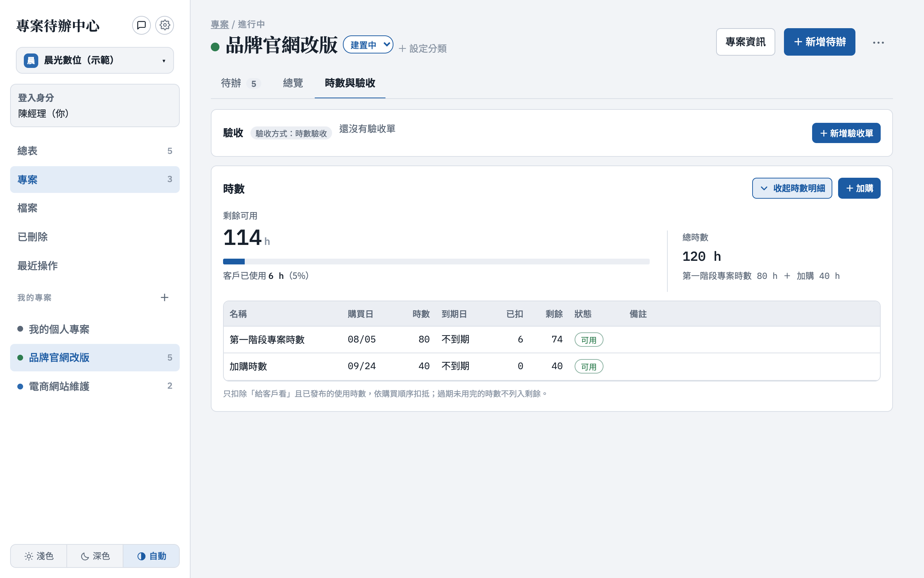Click the hours usage progress bar
The width and height of the screenshot is (924, 578).
click(x=436, y=262)
